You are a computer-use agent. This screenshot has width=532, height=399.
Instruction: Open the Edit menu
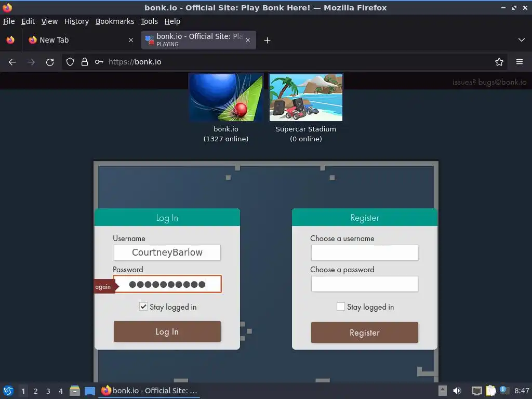pyautogui.click(x=28, y=21)
